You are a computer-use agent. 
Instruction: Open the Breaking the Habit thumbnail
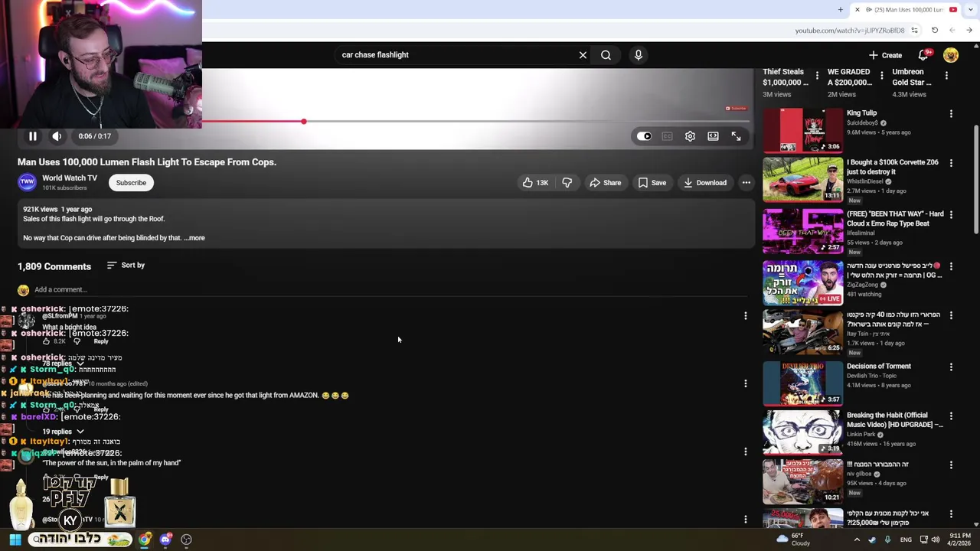click(x=802, y=433)
